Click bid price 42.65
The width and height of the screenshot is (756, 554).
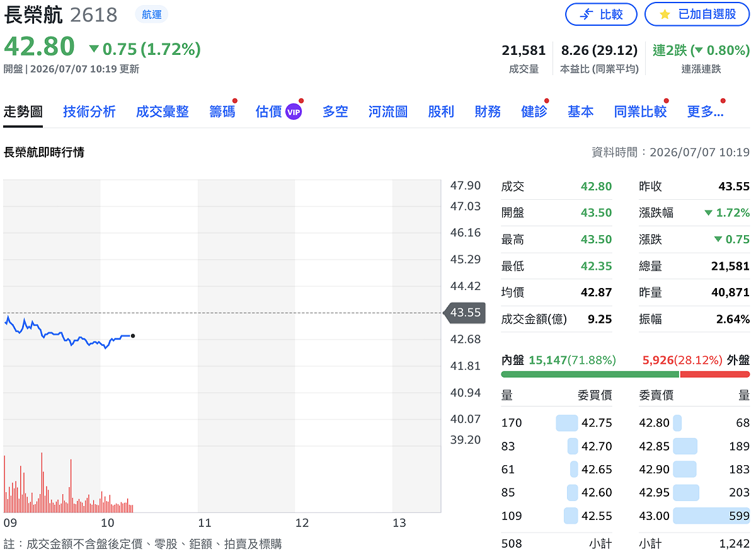click(597, 470)
